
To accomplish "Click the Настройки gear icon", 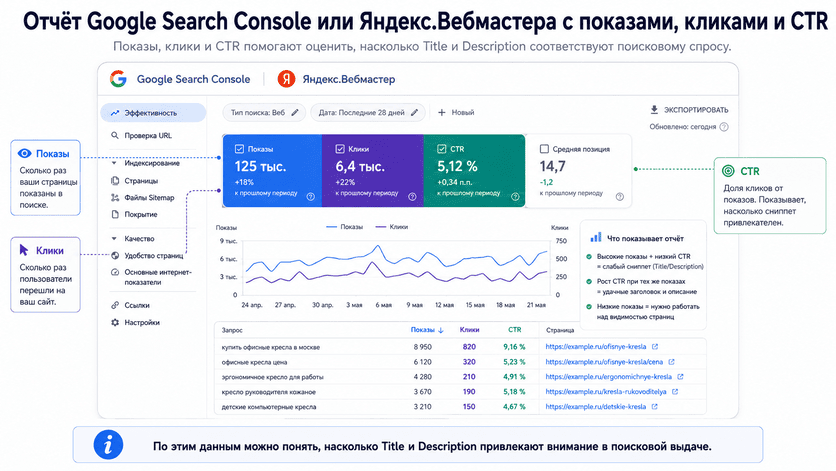I will (x=115, y=322).
